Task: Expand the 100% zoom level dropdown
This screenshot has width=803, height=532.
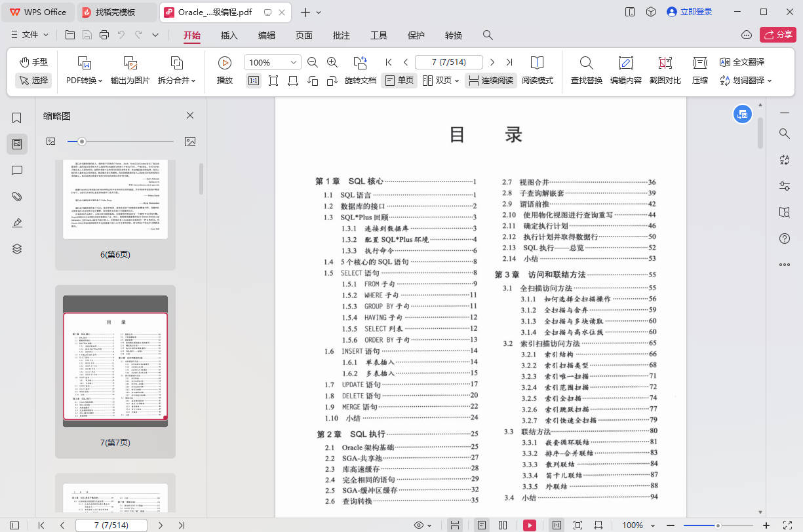Action: coord(292,62)
